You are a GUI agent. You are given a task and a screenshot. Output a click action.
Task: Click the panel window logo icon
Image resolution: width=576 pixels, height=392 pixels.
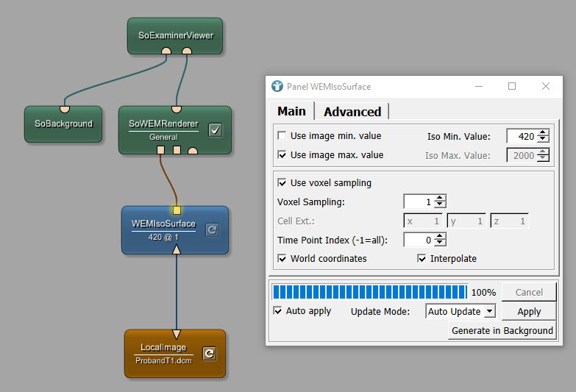pos(277,86)
